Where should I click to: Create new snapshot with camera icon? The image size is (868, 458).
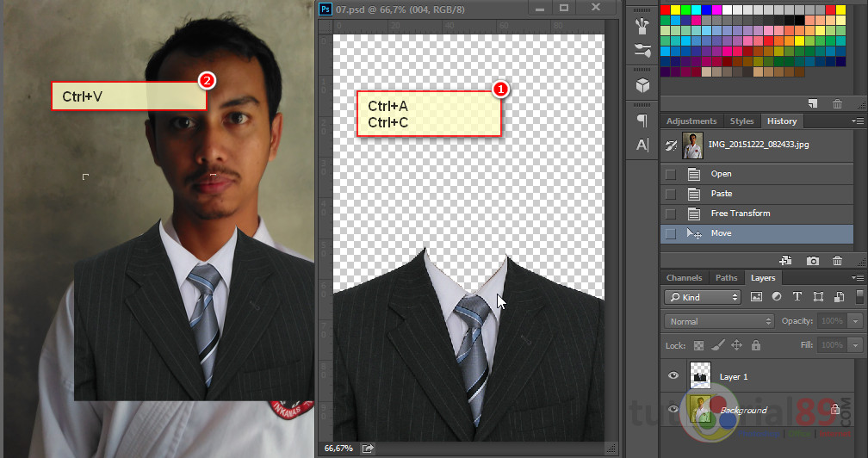click(x=813, y=261)
